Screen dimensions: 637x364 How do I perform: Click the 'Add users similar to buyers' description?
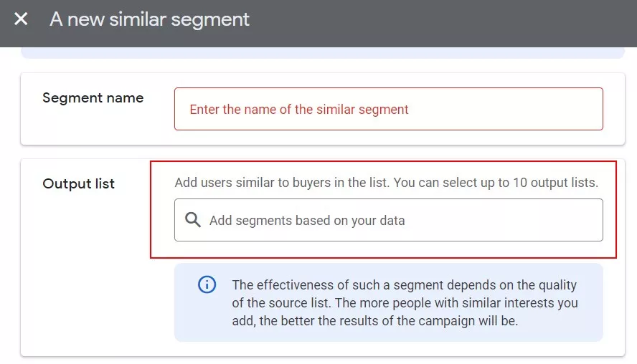[387, 183]
